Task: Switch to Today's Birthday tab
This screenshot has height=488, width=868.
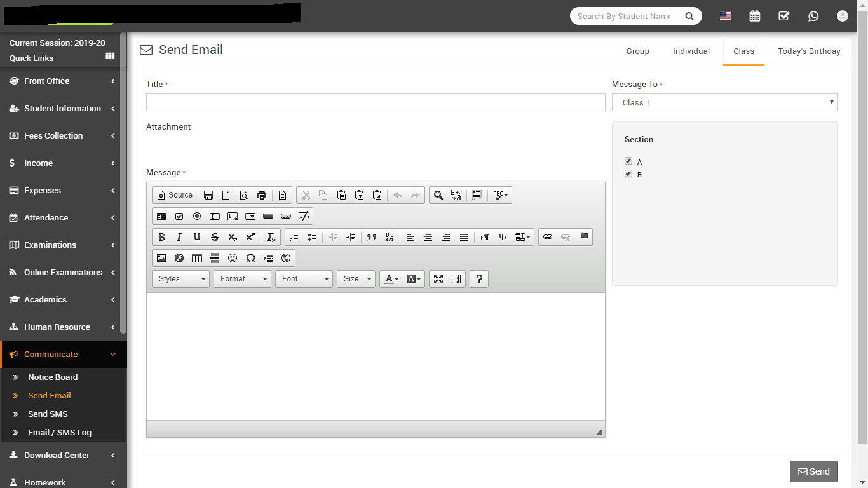Action: tap(809, 51)
